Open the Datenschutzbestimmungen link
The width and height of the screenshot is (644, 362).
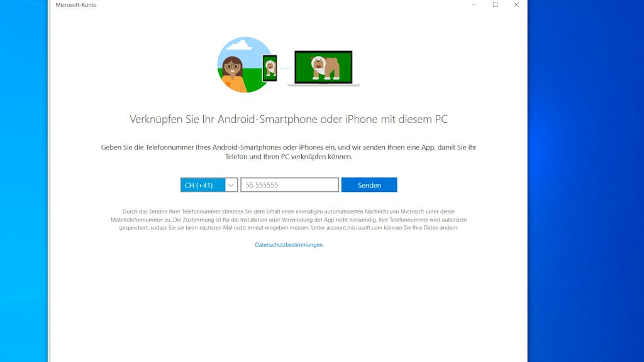tap(289, 245)
